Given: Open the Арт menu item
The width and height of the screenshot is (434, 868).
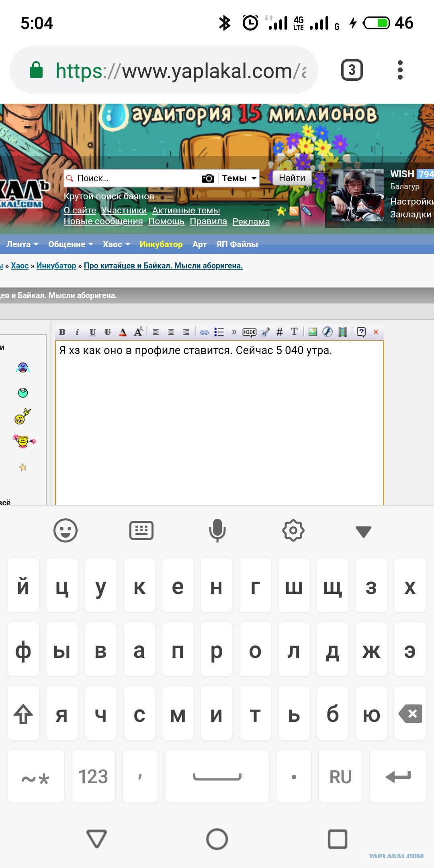Looking at the screenshot, I should point(200,244).
